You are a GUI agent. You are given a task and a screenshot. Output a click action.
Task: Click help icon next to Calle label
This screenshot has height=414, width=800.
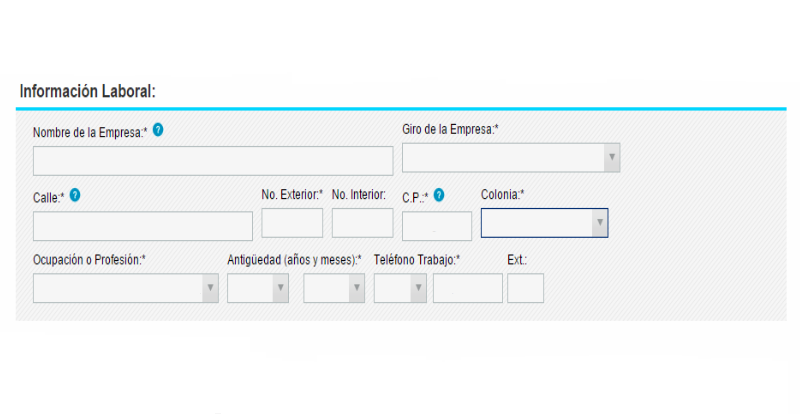coord(75,195)
